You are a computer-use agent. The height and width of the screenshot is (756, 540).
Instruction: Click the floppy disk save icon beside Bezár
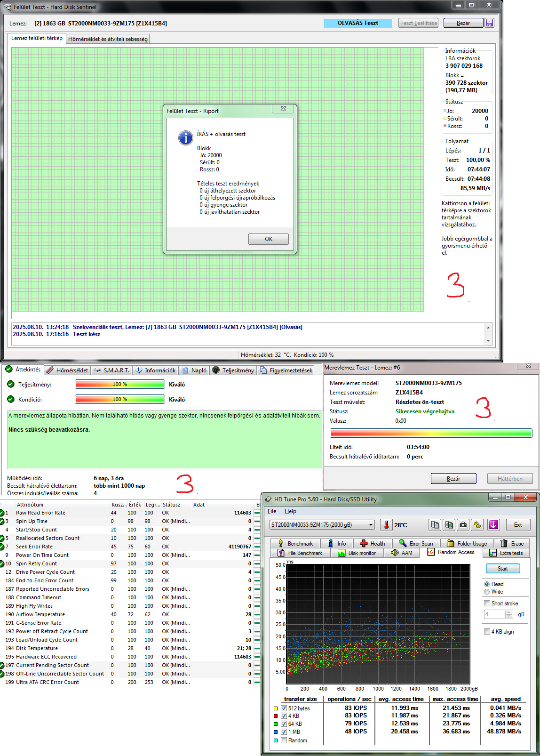[x=489, y=23]
